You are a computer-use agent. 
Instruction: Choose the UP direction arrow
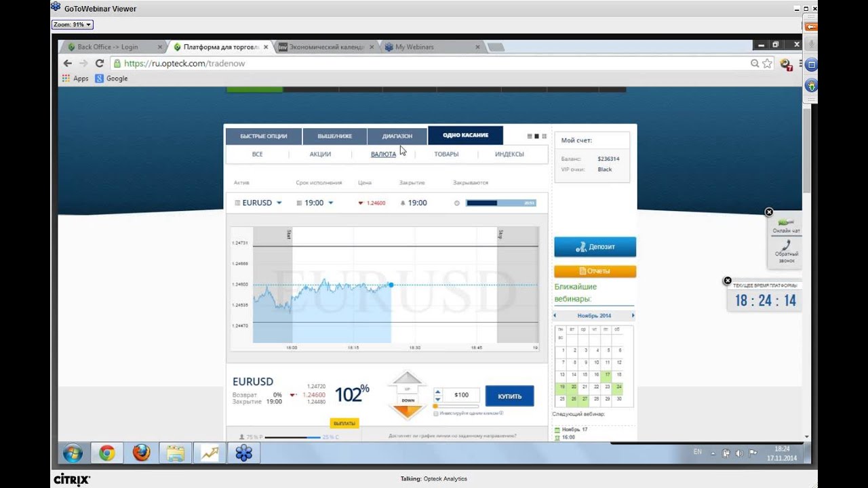click(408, 383)
